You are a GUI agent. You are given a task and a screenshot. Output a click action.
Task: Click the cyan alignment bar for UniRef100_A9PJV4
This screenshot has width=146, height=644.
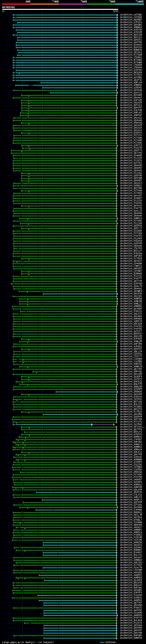79,82
